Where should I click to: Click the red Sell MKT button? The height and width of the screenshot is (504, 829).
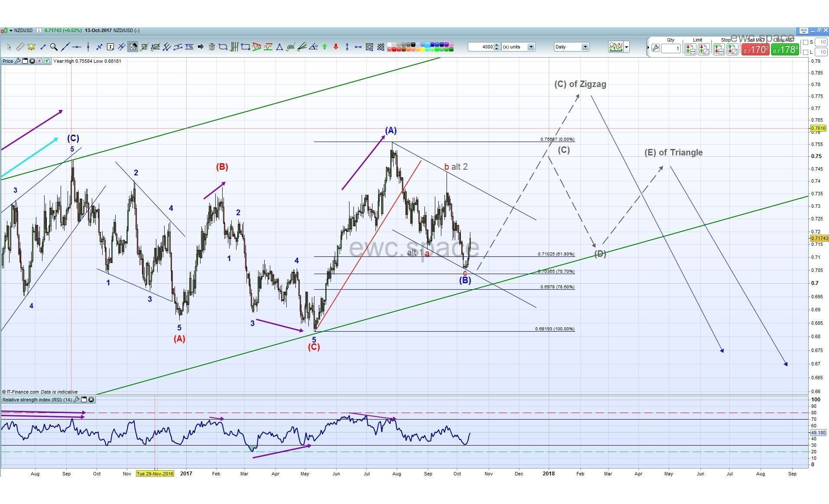click(755, 49)
